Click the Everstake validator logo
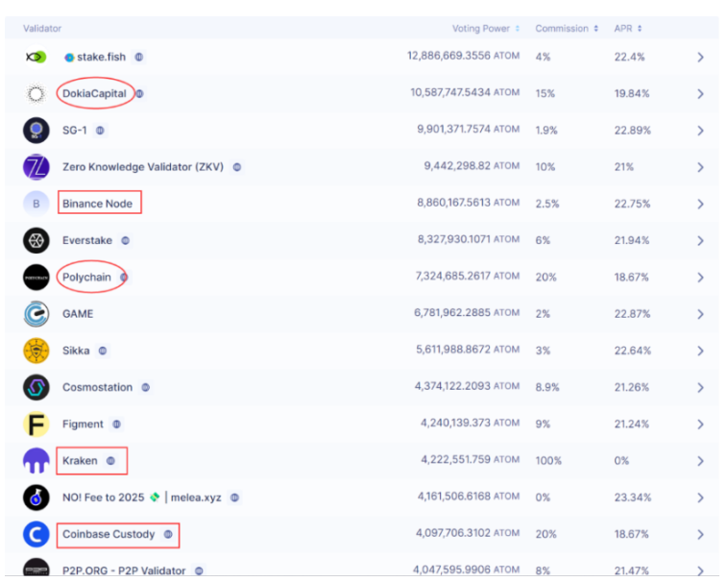Viewport: 728px width, 582px height. tap(36, 240)
